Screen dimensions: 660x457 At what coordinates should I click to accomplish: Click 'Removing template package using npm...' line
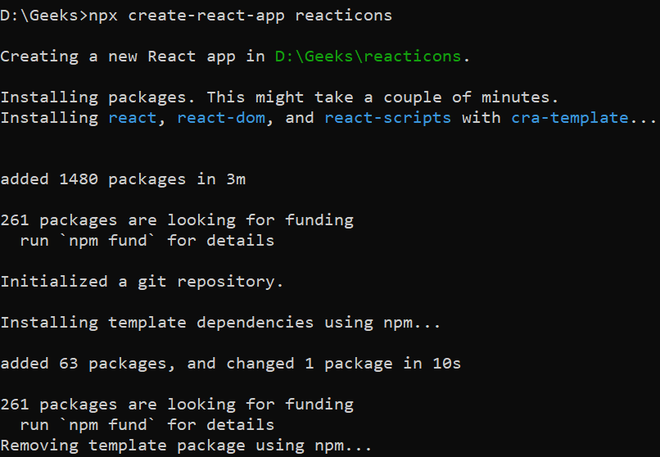(x=186, y=446)
